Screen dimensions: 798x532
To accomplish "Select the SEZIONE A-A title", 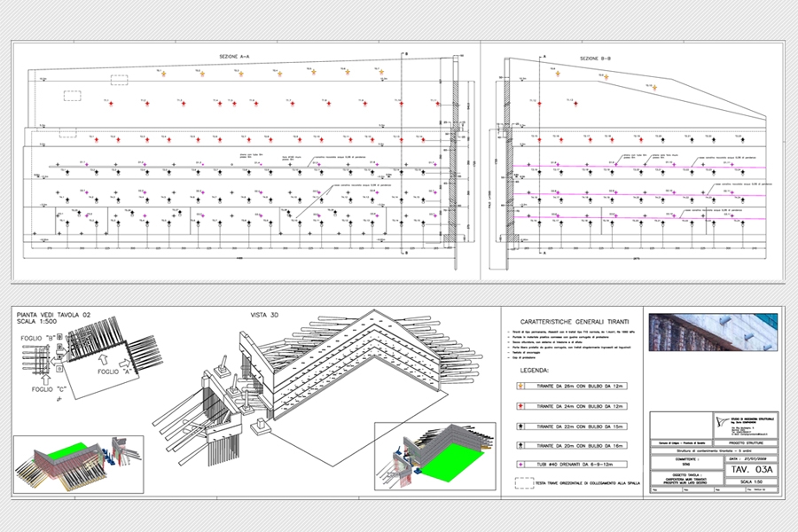I will tap(235, 57).
